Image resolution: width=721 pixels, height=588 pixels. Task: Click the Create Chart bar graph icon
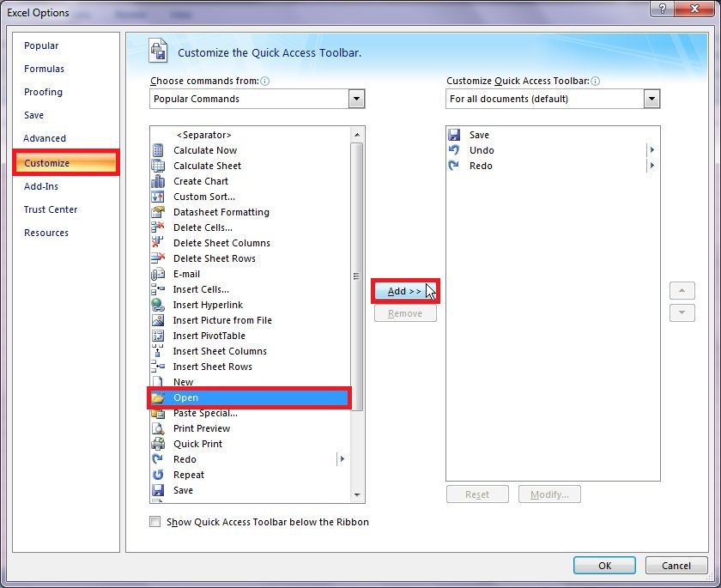pos(158,181)
